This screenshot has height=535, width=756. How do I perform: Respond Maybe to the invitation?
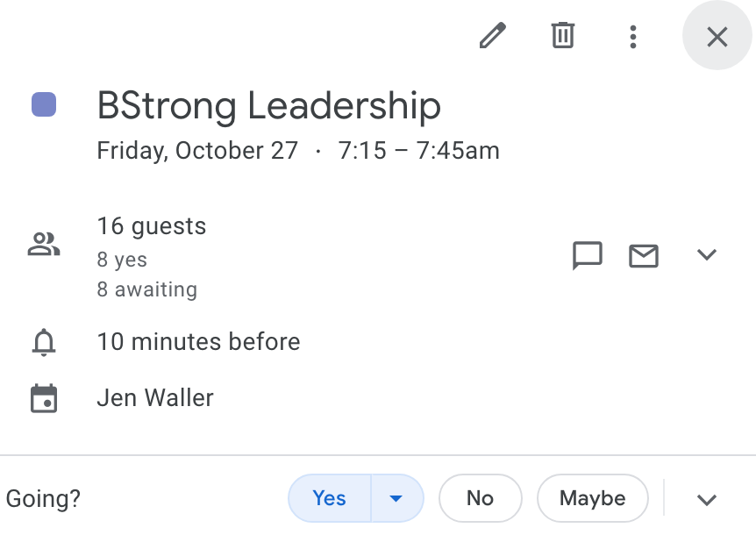point(592,498)
